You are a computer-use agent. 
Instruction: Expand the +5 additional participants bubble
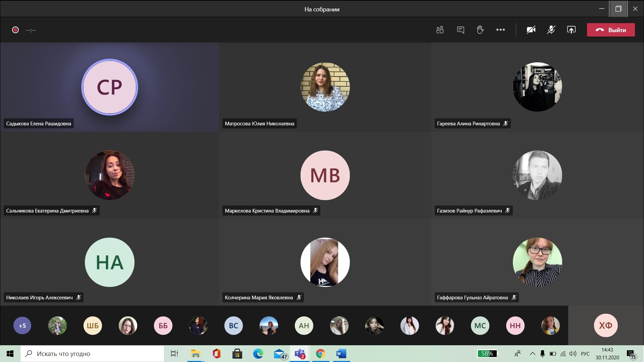22,325
